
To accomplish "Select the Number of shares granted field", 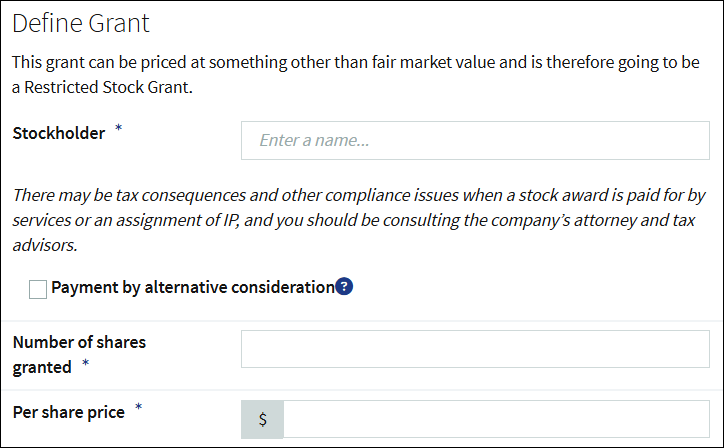I will (475, 349).
